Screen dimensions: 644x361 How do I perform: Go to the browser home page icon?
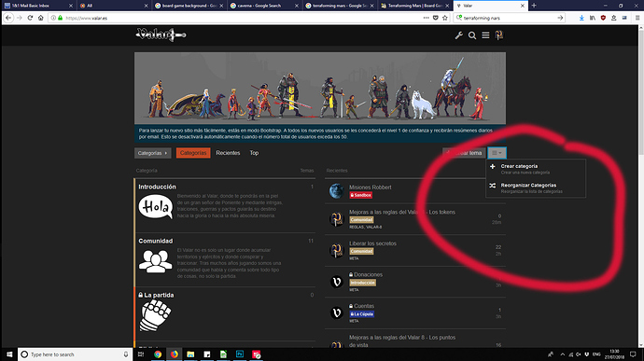tap(41, 18)
